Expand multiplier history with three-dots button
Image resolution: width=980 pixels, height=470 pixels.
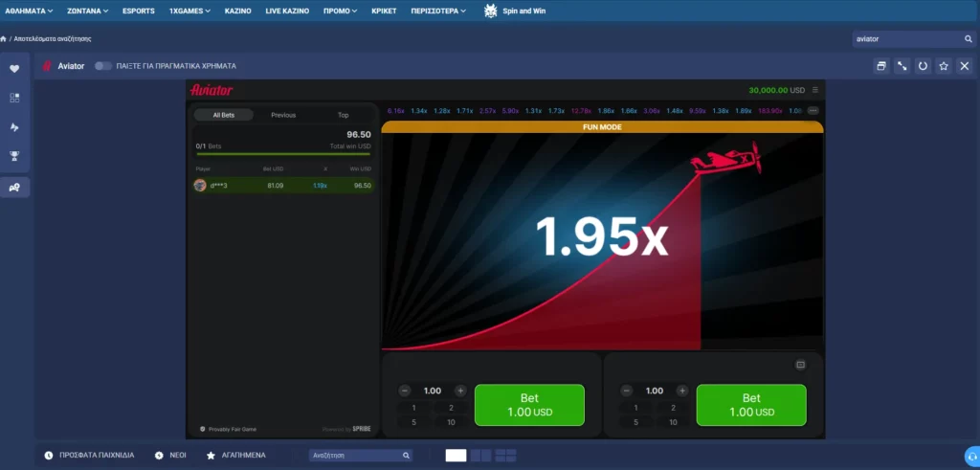click(x=813, y=111)
